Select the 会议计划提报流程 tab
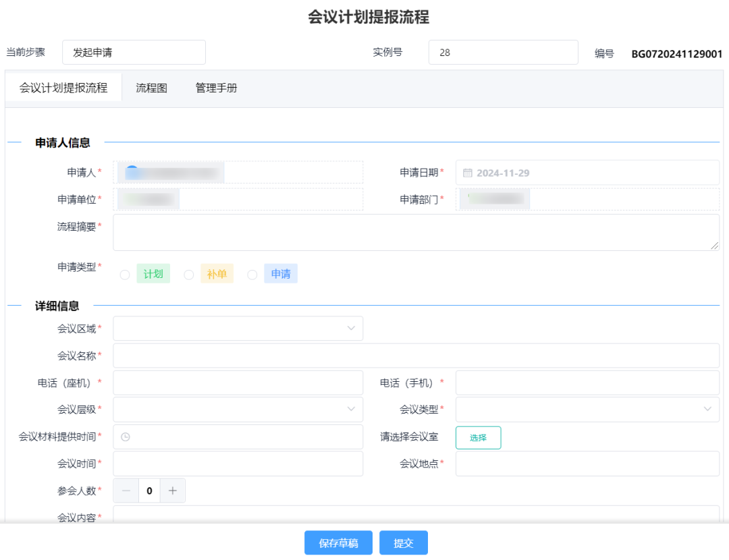729x560 pixels. click(x=63, y=88)
